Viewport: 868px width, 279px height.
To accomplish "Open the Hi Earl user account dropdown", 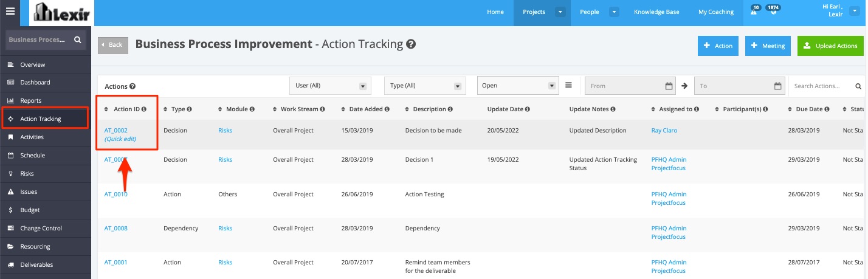I will click(x=856, y=10).
